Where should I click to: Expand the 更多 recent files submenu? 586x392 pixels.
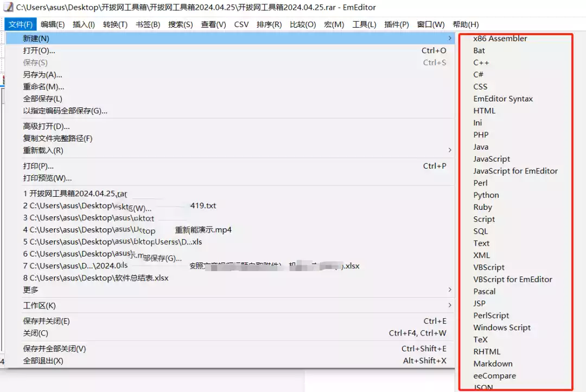(450, 290)
